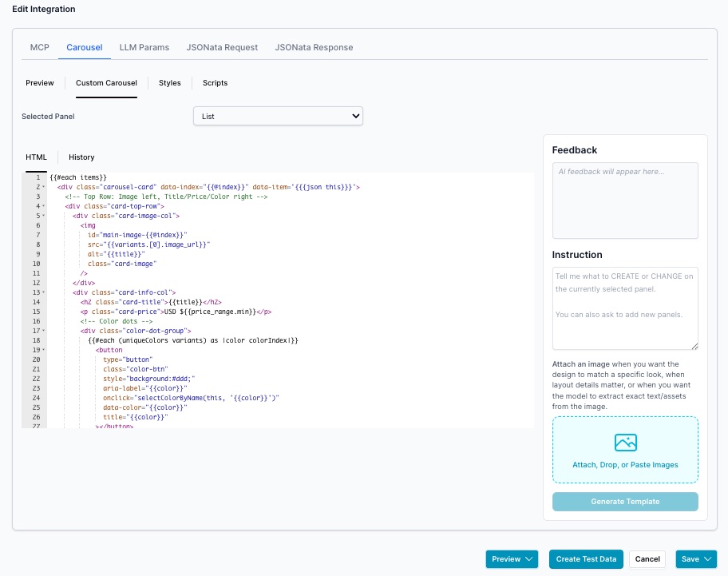Switch to the LLM Params tab

click(x=144, y=47)
